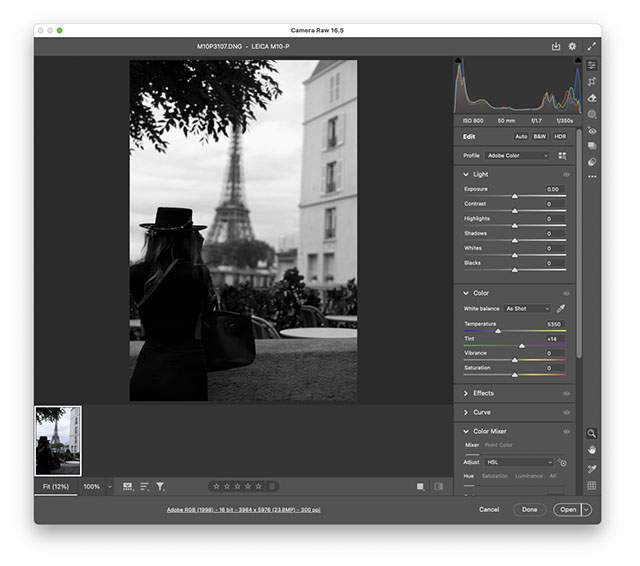Open the Masking tool
The image size is (640, 566).
[x=592, y=115]
